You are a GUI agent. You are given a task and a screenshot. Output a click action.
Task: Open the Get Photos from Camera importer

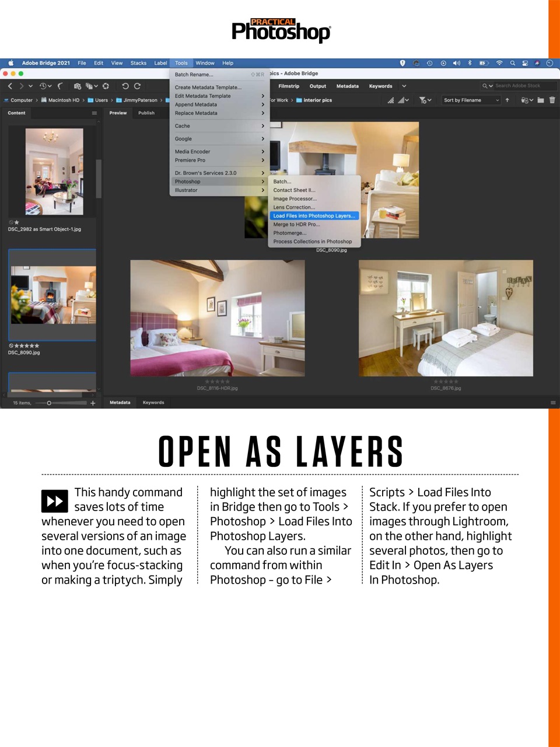(x=77, y=86)
